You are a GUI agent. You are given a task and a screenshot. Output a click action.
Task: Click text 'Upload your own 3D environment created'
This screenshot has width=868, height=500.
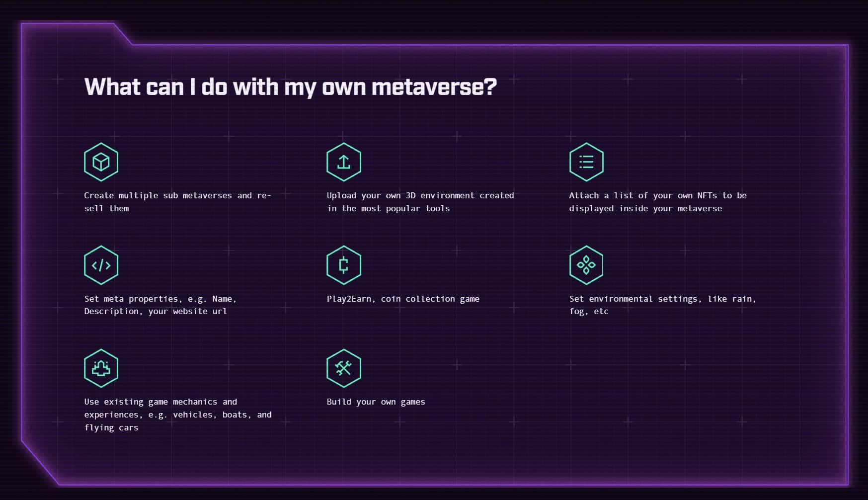pos(420,195)
